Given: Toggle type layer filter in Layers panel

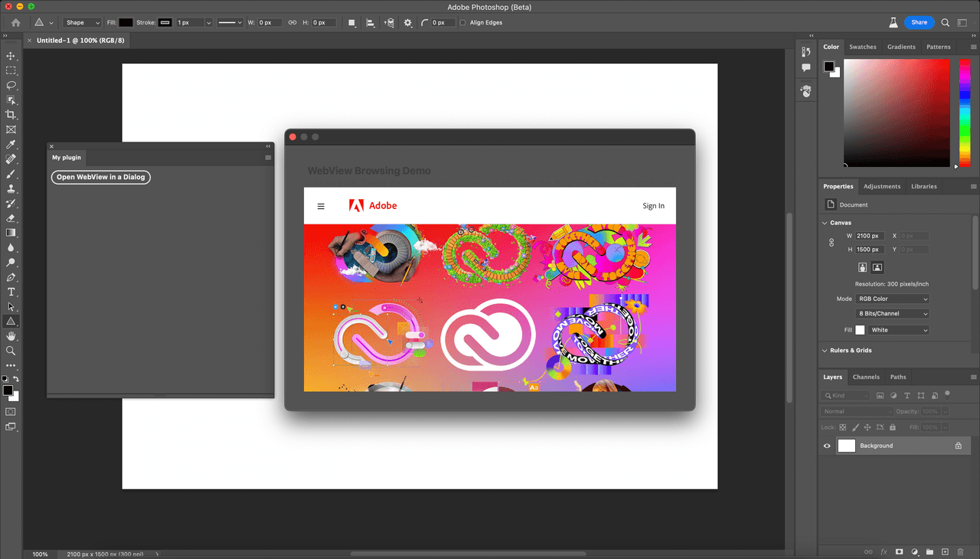Looking at the screenshot, I should pos(907,396).
